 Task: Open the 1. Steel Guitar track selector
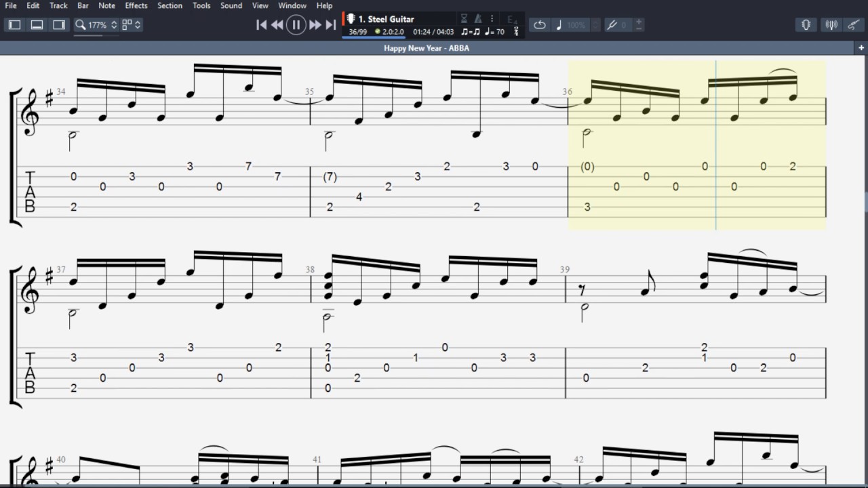click(x=386, y=19)
